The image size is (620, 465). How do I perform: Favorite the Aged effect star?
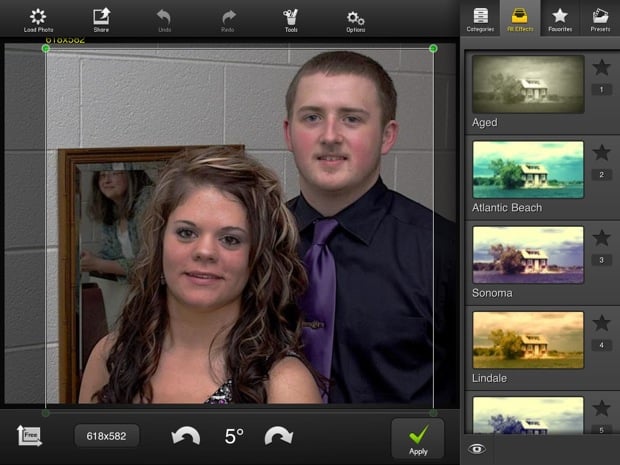pyautogui.click(x=601, y=67)
